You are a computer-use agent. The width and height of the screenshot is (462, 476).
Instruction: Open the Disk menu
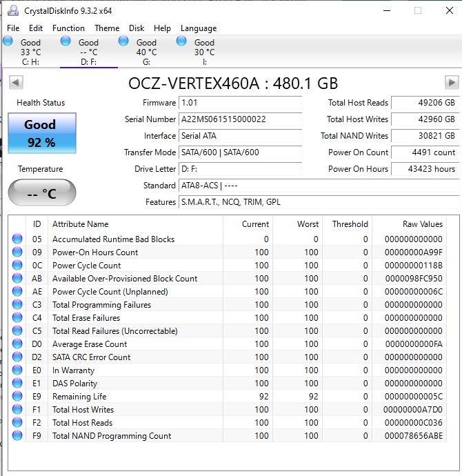click(x=137, y=28)
